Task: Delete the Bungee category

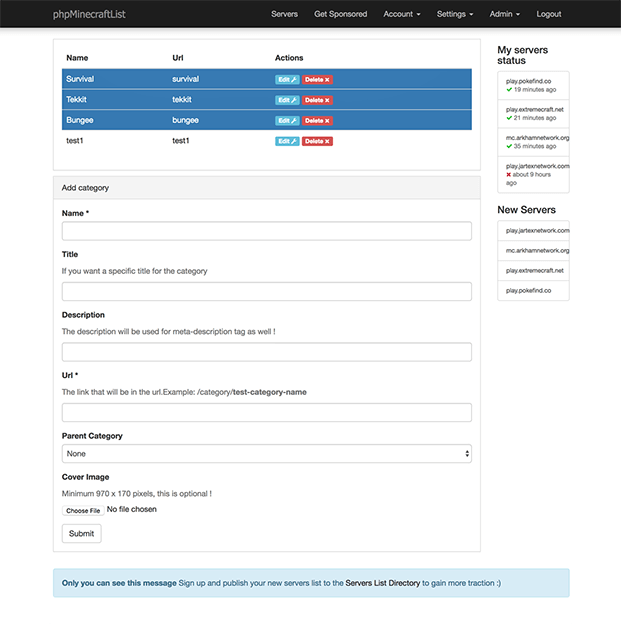Action: 317,121
